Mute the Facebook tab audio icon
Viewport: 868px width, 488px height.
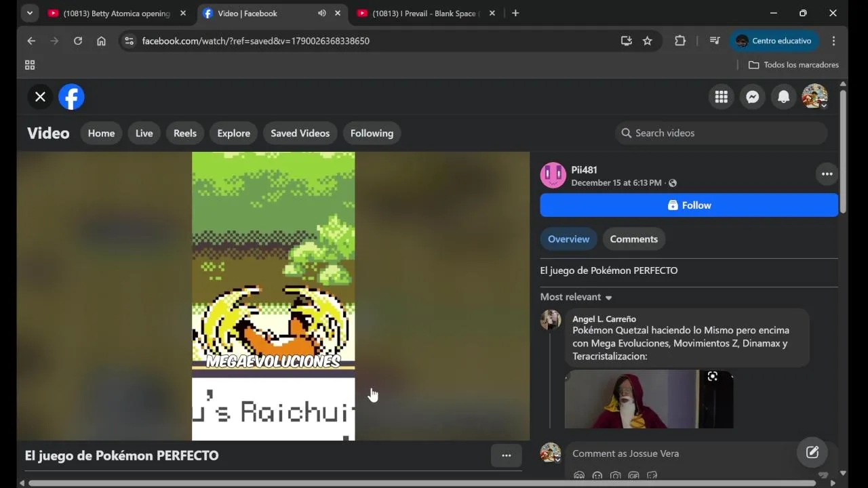(322, 14)
